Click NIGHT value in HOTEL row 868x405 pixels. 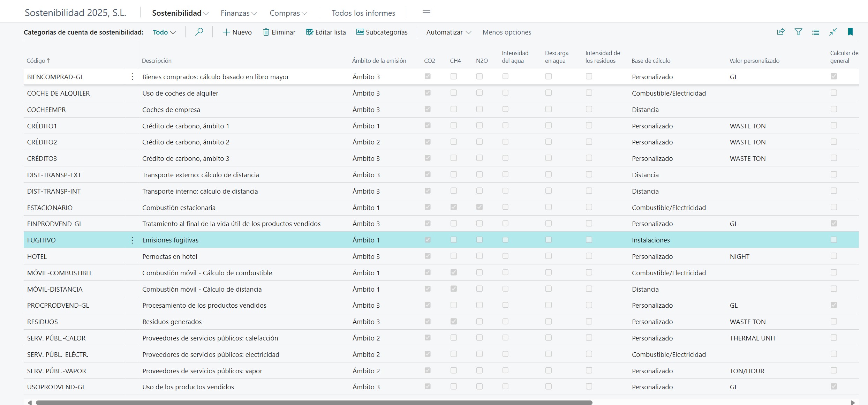tap(740, 256)
